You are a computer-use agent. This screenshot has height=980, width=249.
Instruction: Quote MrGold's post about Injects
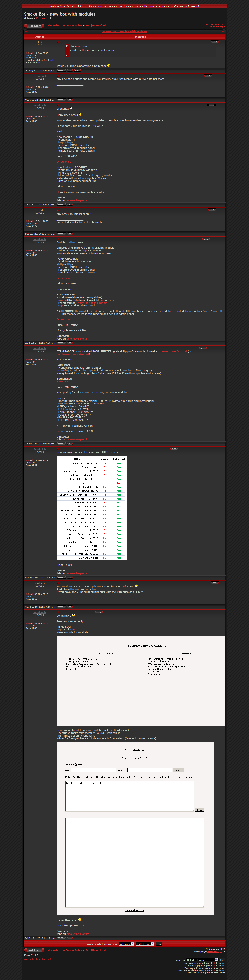[x=212, y=210]
